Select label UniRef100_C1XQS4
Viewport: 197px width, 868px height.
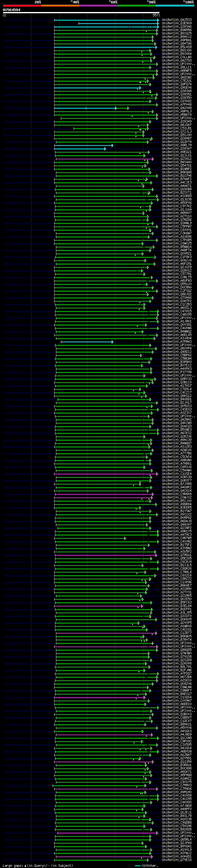177,697
